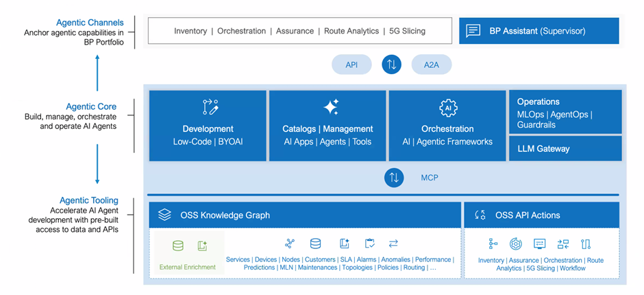Click the LLM Gateway block
The width and height of the screenshot is (644, 295).
[x=565, y=148]
